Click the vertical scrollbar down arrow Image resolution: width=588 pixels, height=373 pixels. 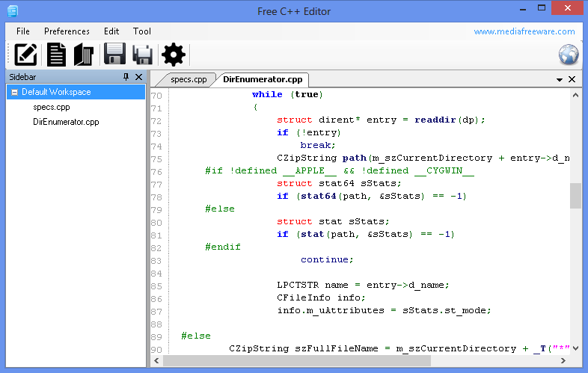pos(575,348)
